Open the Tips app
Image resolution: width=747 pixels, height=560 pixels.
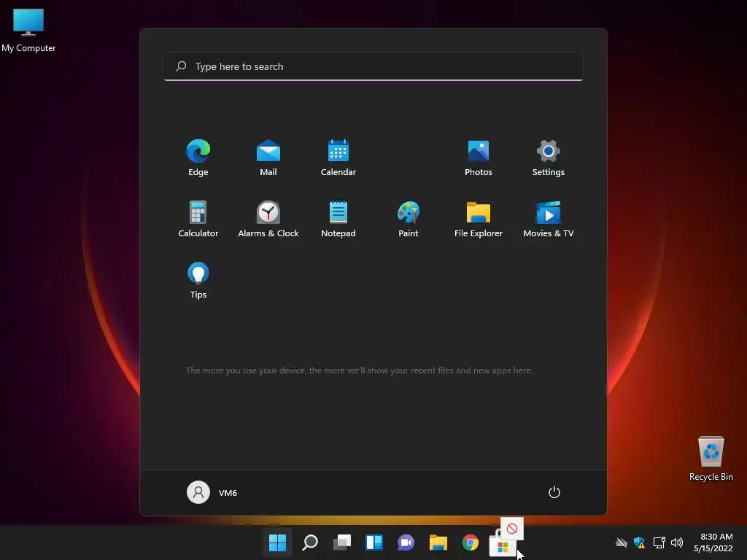point(198,281)
